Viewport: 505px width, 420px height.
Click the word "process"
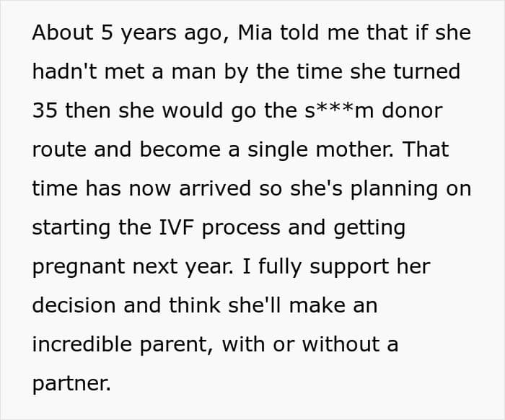pos(241,229)
